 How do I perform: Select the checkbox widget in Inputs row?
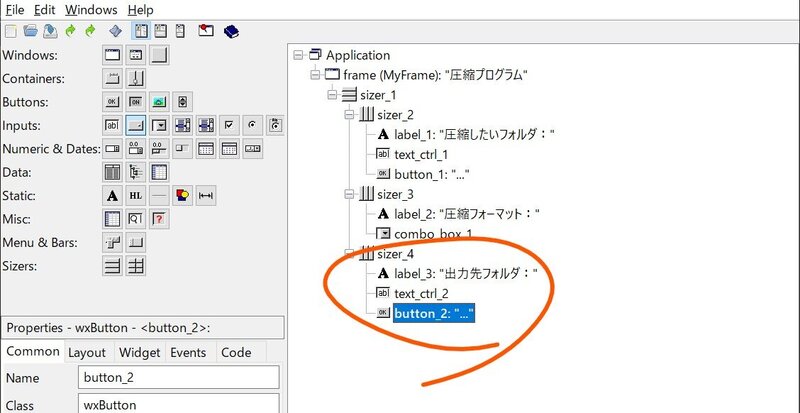(x=229, y=125)
